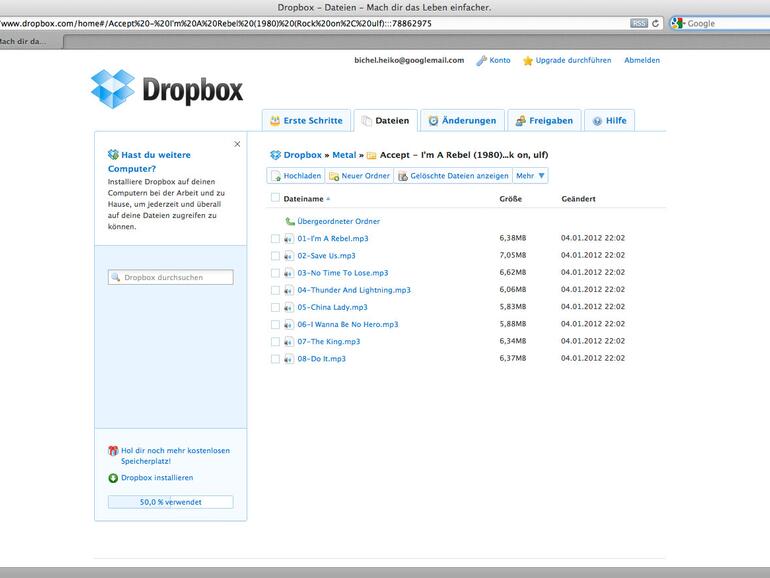The width and height of the screenshot is (770, 578).
Task: Log out with the Abmelden link
Action: [x=642, y=60]
